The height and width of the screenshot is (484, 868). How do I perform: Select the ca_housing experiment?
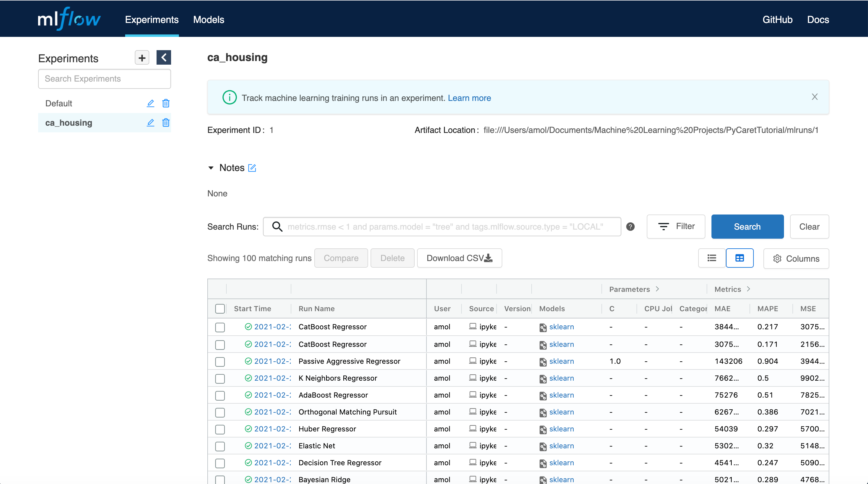(x=69, y=123)
